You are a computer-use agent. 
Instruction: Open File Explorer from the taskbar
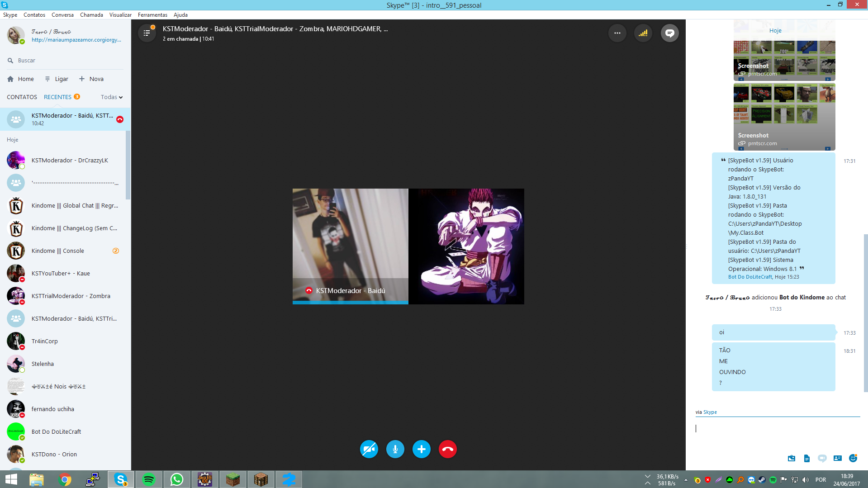coord(37,479)
